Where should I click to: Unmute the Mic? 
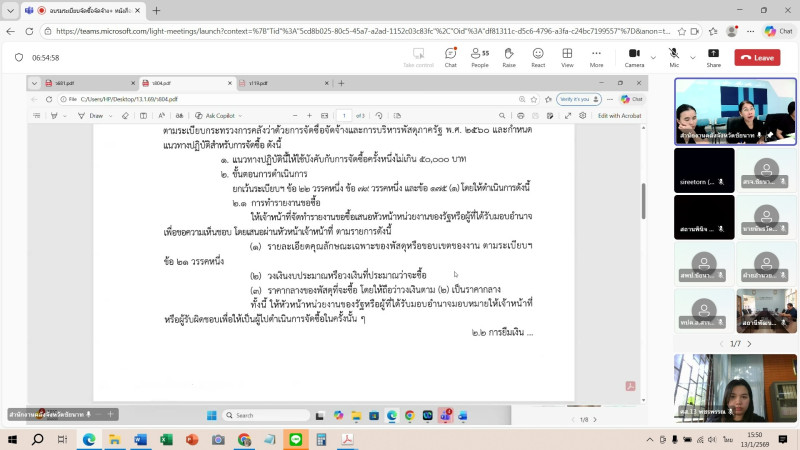pos(673,57)
